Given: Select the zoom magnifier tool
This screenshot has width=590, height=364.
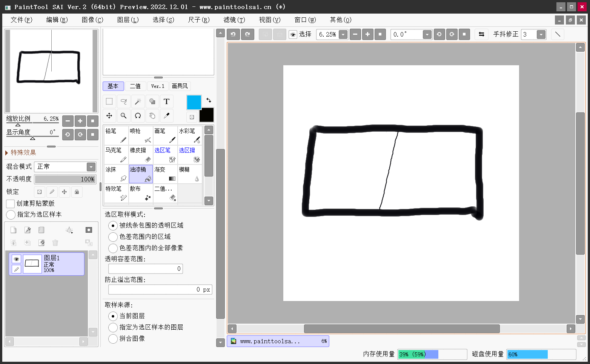Looking at the screenshot, I should 124,116.
